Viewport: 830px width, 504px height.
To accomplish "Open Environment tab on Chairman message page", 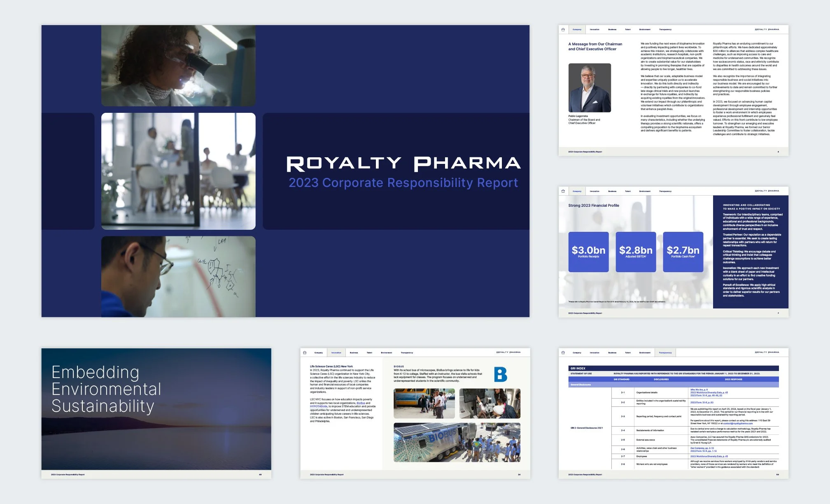I will click(645, 30).
